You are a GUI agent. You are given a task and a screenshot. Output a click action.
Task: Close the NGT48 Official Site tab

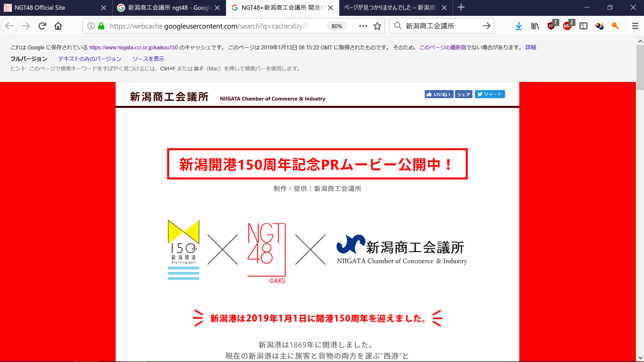104,7
